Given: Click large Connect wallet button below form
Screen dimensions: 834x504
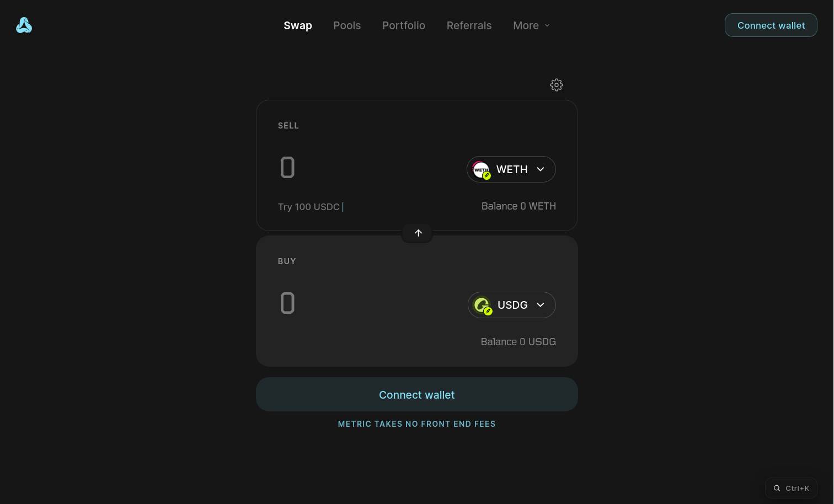Looking at the screenshot, I should [417, 394].
